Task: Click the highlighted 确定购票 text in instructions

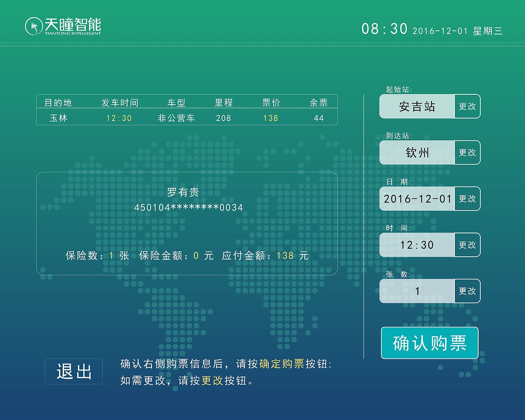Action: click(282, 363)
